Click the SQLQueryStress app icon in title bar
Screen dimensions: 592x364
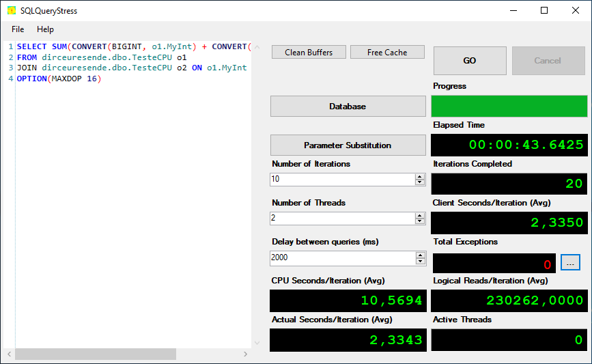click(12, 10)
